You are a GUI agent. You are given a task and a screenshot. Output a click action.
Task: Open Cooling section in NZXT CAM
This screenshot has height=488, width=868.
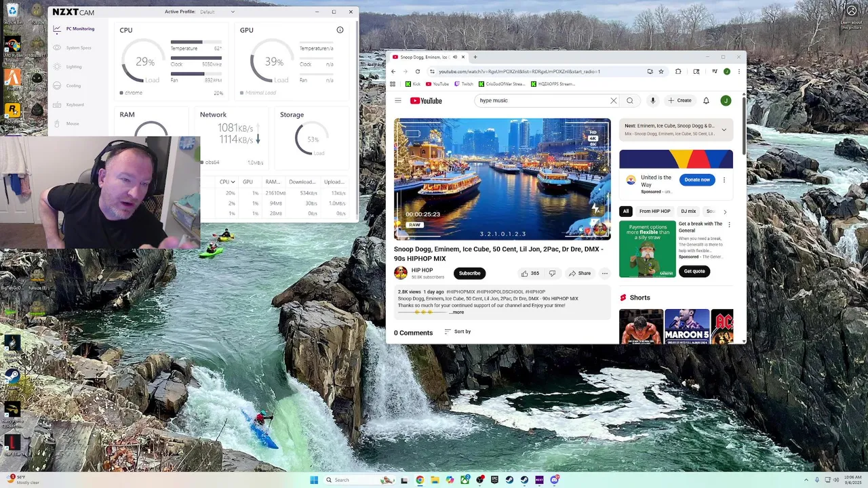coord(67,85)
